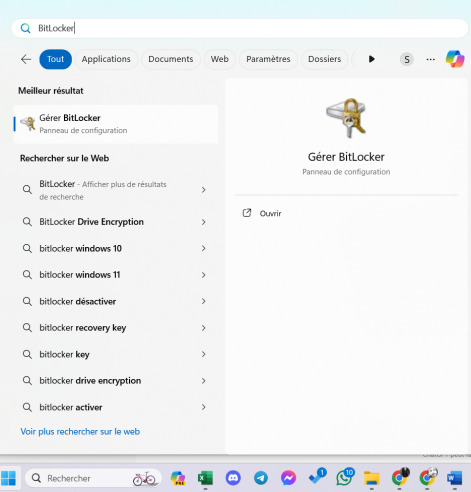
Task: Open Discord from the taskbar
Action: tap(233, 478)
